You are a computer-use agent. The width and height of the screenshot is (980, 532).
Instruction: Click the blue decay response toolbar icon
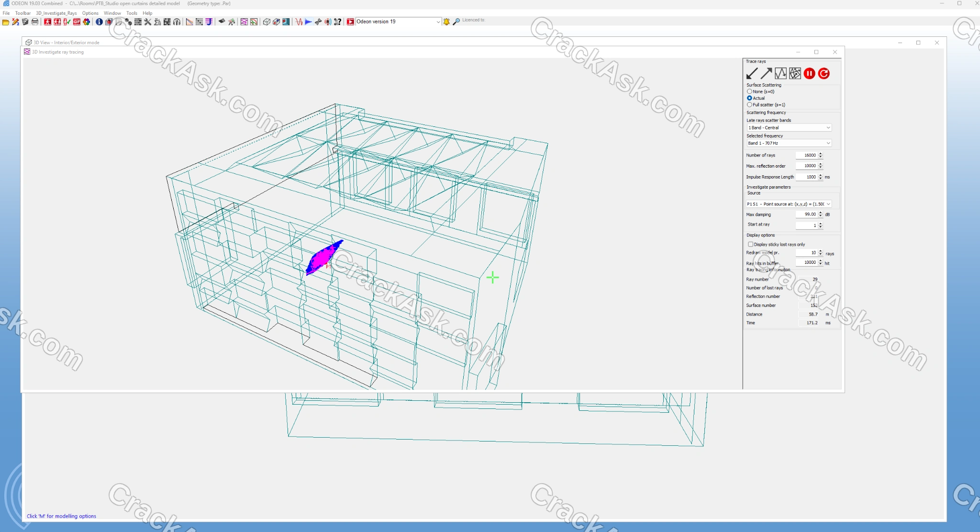coord(309,22)
